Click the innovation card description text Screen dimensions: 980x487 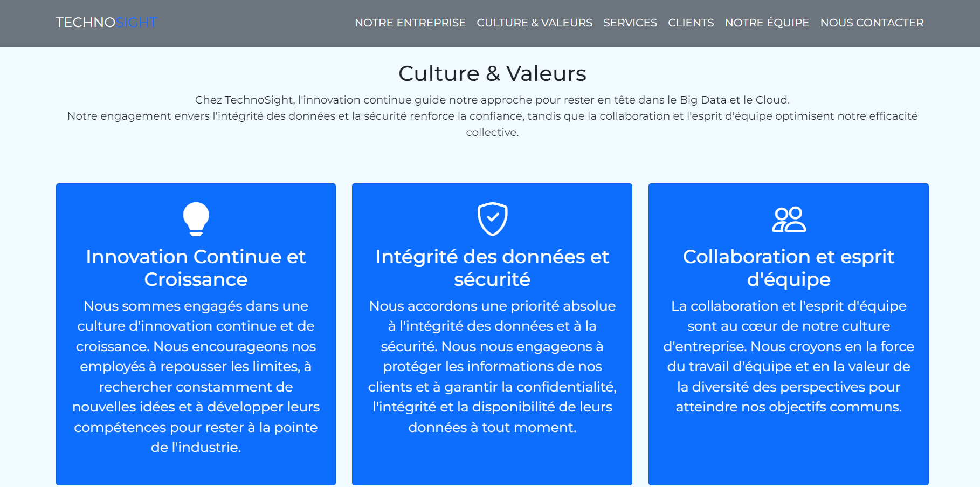click(x=196, y=376)
